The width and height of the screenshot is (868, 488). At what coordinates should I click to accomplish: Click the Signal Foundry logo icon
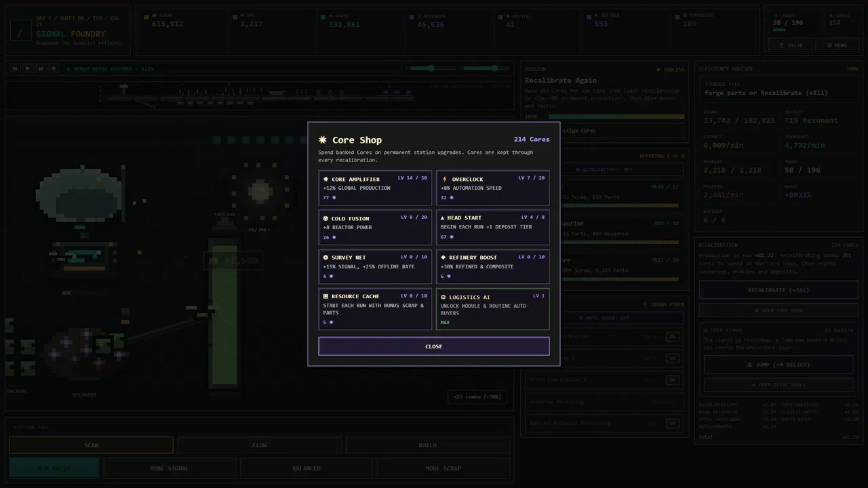[20, 29]
